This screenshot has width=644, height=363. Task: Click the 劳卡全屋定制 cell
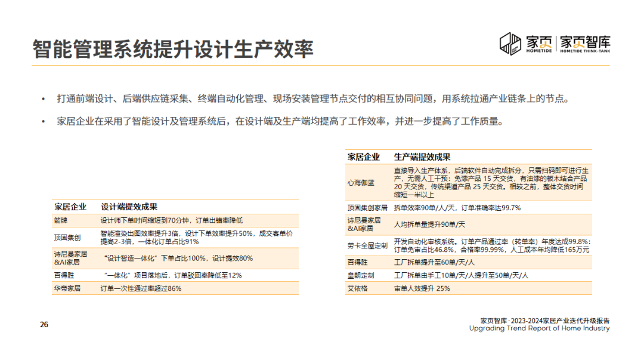tap(367, 246)
